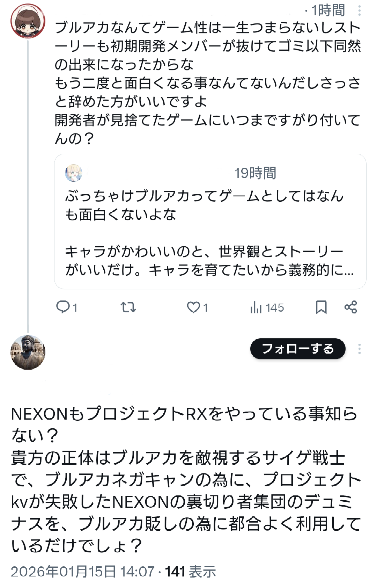The width and height of the screenshot is (377, 588).
Task: Tap the share icon on tweet
Action: tap(350, 307)
